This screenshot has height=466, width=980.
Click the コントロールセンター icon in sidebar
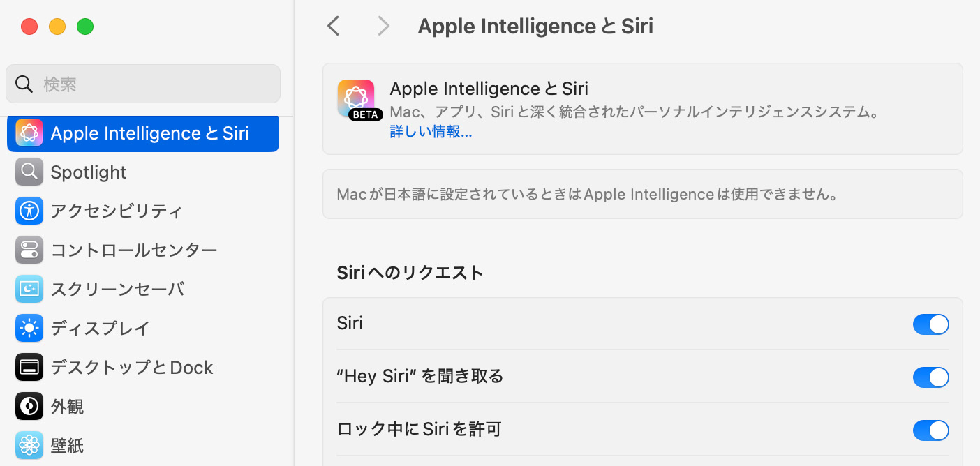(x=29, y=250)
